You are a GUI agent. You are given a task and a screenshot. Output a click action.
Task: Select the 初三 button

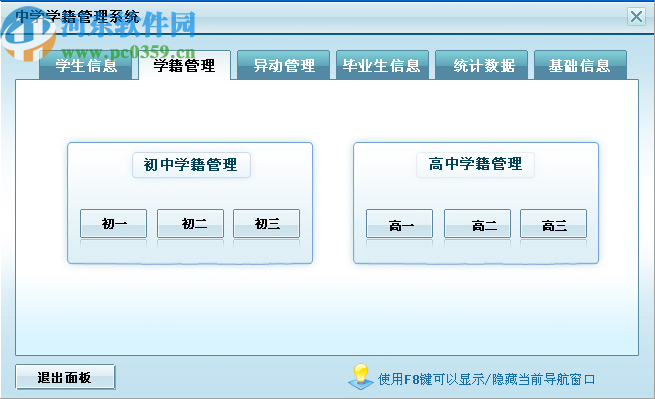[267, 224]
